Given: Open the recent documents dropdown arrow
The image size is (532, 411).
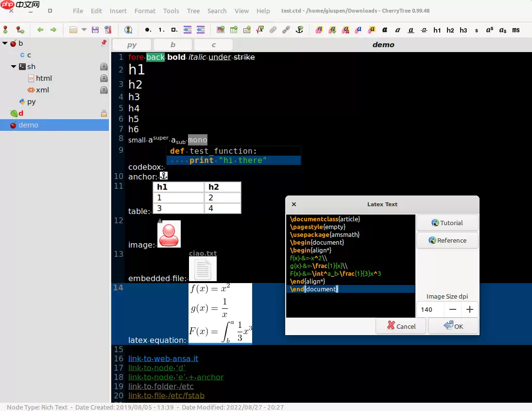Looking at the screenshot, I should coord(84,29).
